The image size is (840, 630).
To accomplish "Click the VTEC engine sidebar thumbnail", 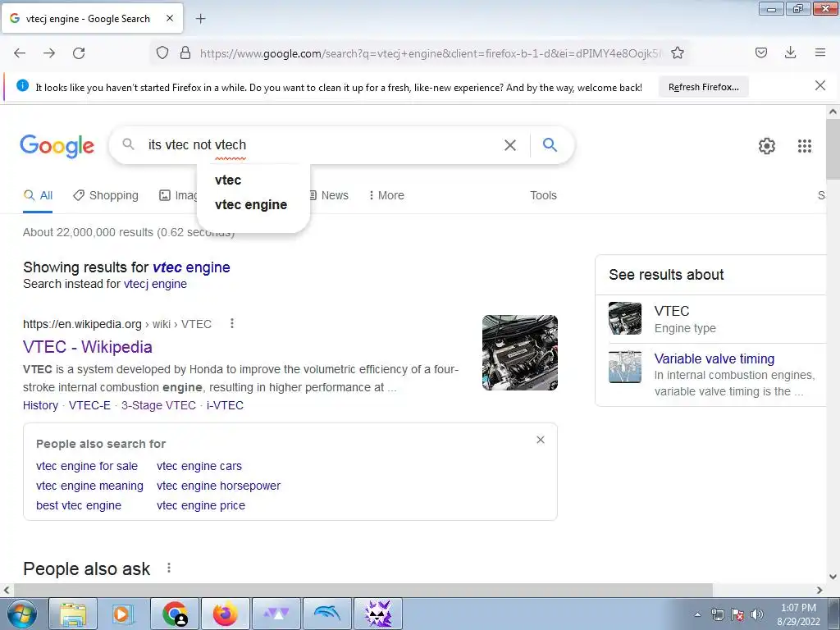I will coord(624,318).
